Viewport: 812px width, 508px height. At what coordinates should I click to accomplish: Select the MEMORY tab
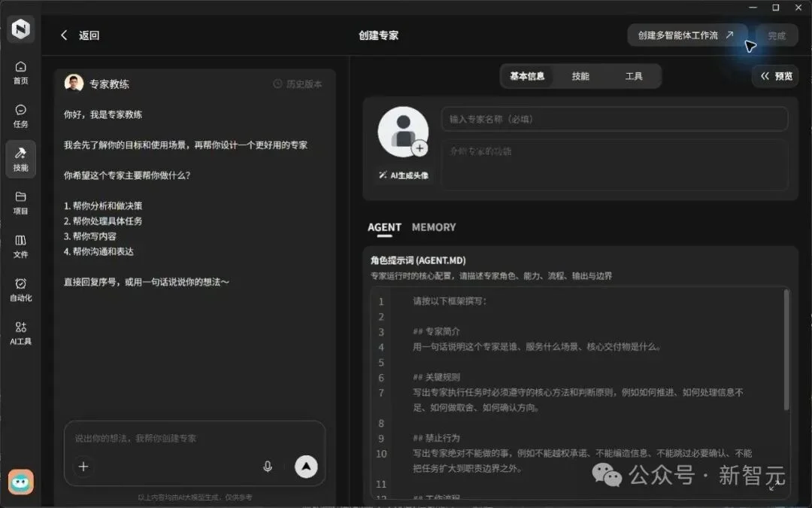tap(434, 227)
